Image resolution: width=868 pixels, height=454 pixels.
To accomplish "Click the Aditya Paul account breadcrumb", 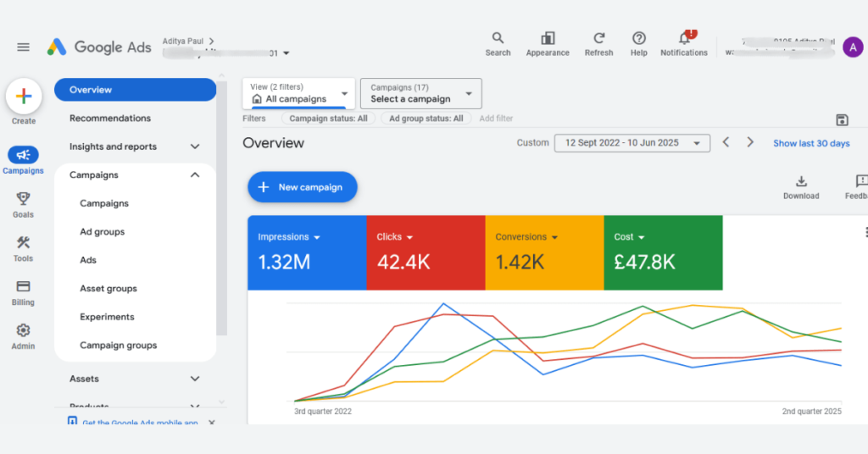I will pos(188,41).
